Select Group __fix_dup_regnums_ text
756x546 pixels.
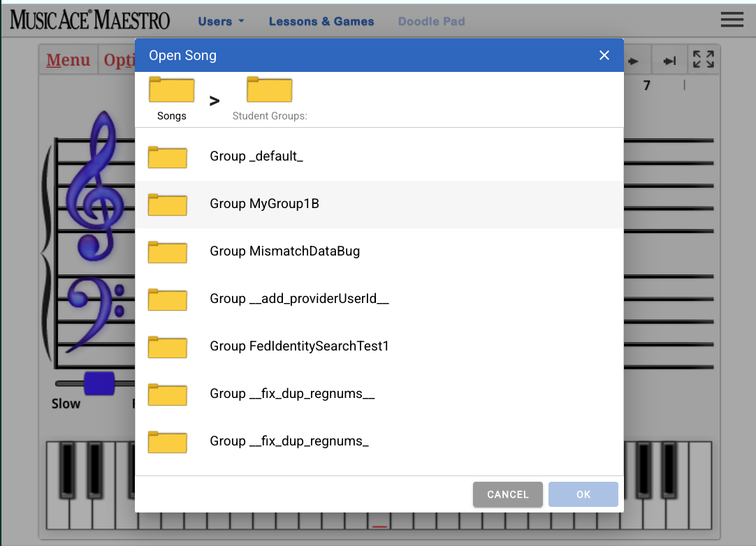(x=289, y=441)
